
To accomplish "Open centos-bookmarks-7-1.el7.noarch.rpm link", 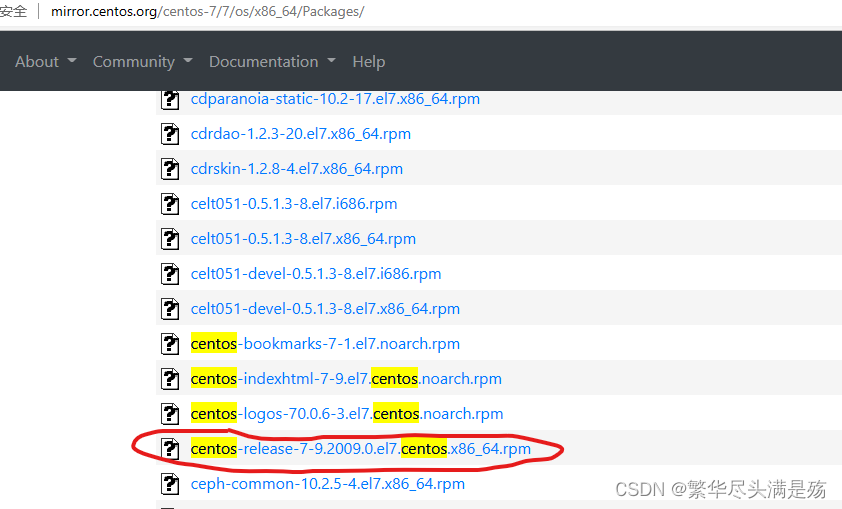I will click(325, 344).
